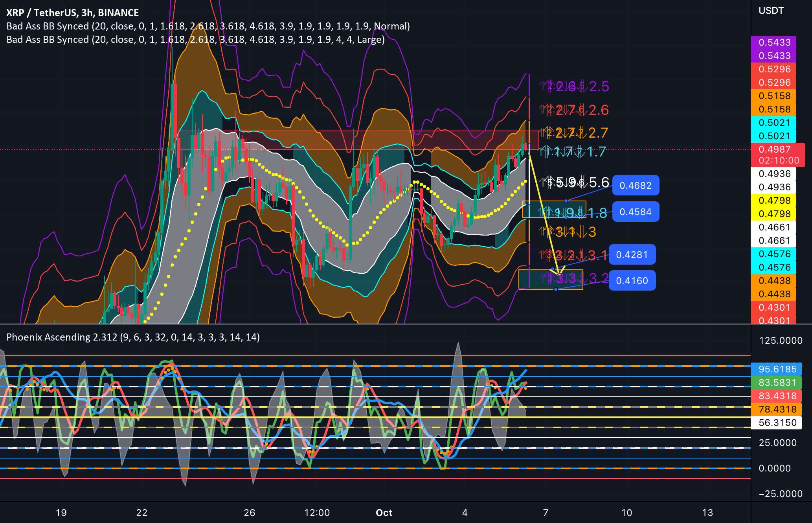
Task: Select the blue 0.4682 price callout
Action: [x=636, y=185]
